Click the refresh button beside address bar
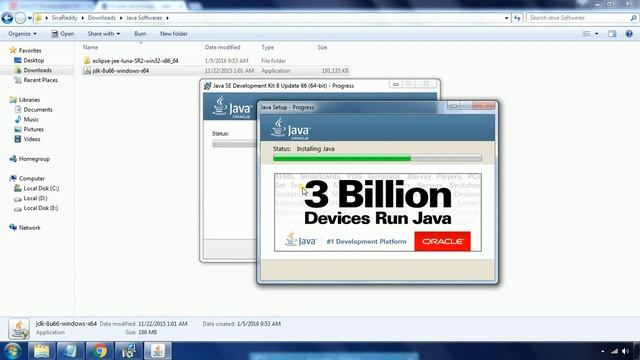The image size is (640, 360). (x=517, y=18)
